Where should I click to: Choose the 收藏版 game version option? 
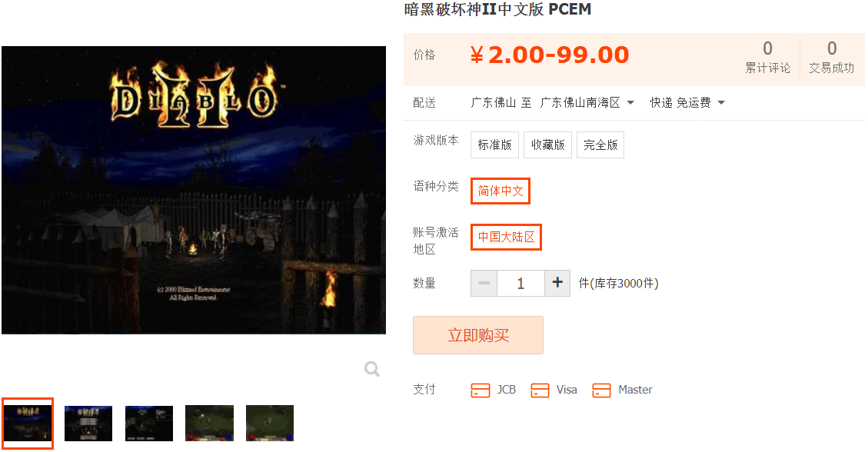pyautogui.click(x=547, y=145)
